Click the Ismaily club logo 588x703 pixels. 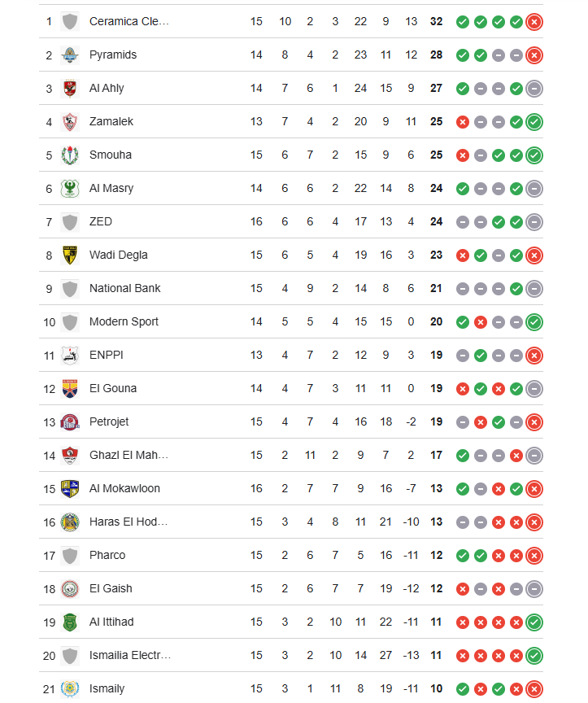click(70, 689)
